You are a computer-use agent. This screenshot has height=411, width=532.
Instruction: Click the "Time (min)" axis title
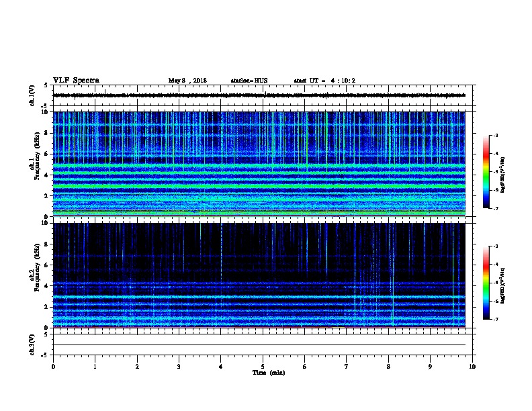coord(269,373)
